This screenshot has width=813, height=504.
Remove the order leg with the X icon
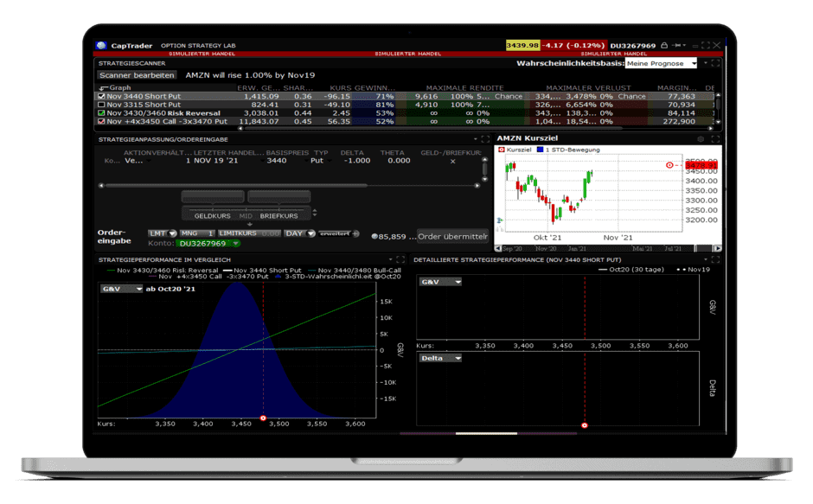tap(452, 162)
